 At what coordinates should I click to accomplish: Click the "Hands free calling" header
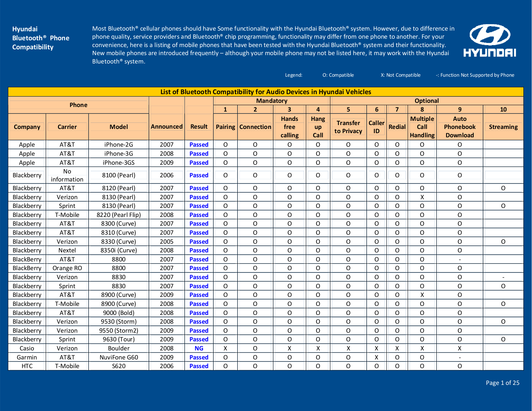[289, 127]
